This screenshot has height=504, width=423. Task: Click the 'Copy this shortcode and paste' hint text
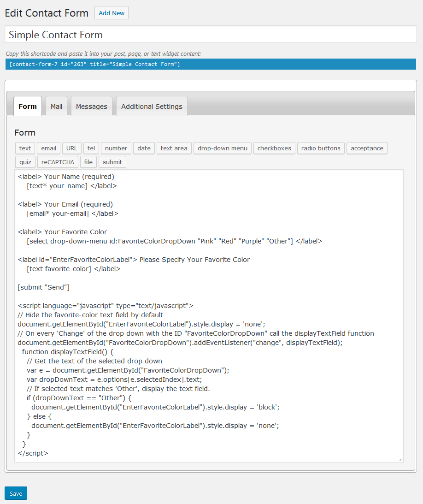pyautogui.click(x=103, y=53)
